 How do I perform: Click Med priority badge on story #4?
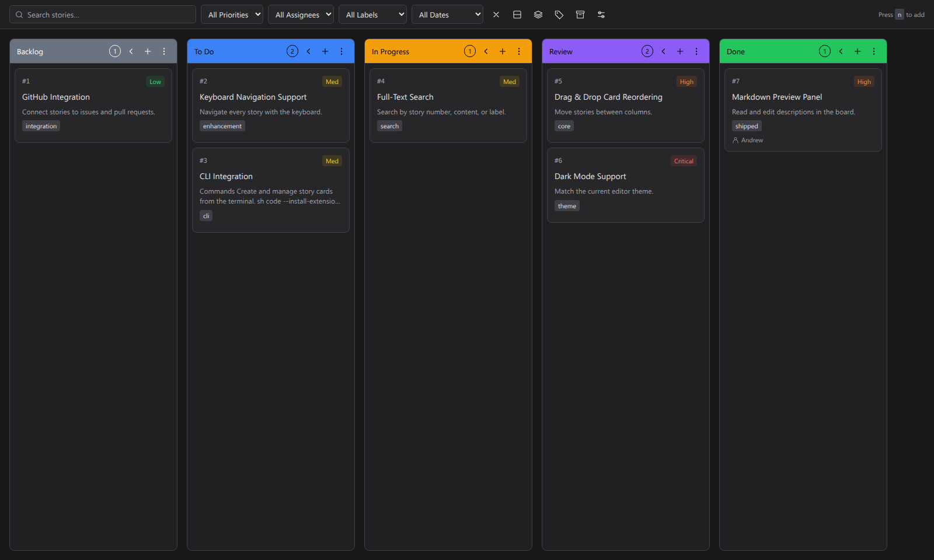(x=510, y=82)
